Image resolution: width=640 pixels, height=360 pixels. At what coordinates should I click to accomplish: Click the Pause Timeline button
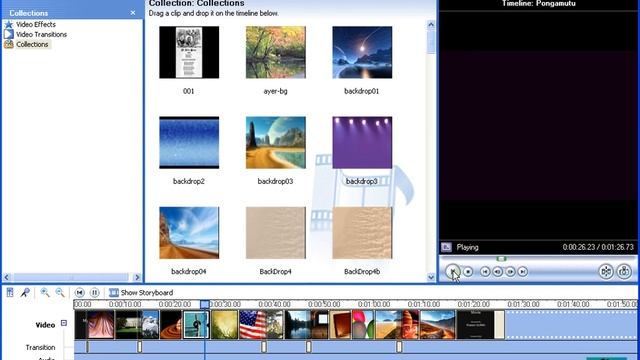[x=94, y=292]
